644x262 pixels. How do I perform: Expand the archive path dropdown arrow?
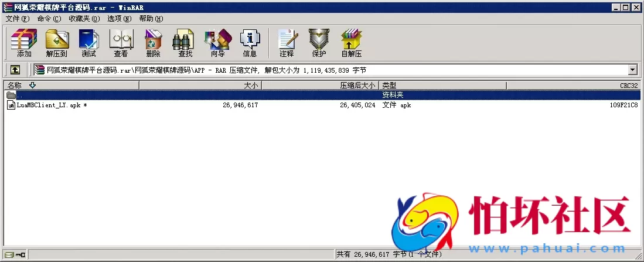[x=632, y=70]
